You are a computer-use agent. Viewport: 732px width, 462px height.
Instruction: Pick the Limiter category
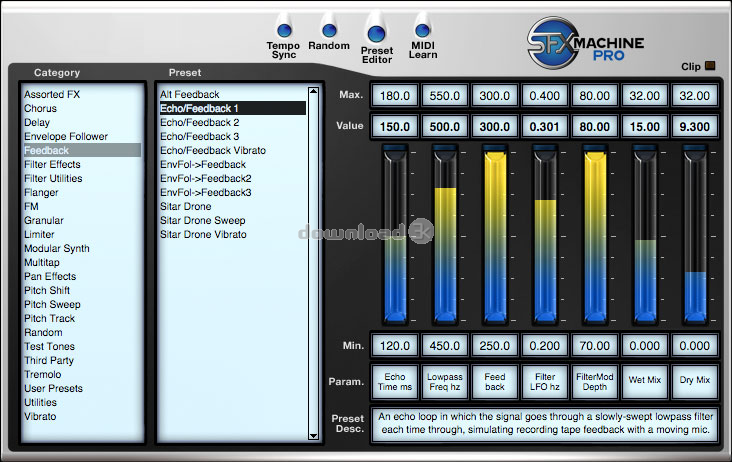click(x=39, y=234)
